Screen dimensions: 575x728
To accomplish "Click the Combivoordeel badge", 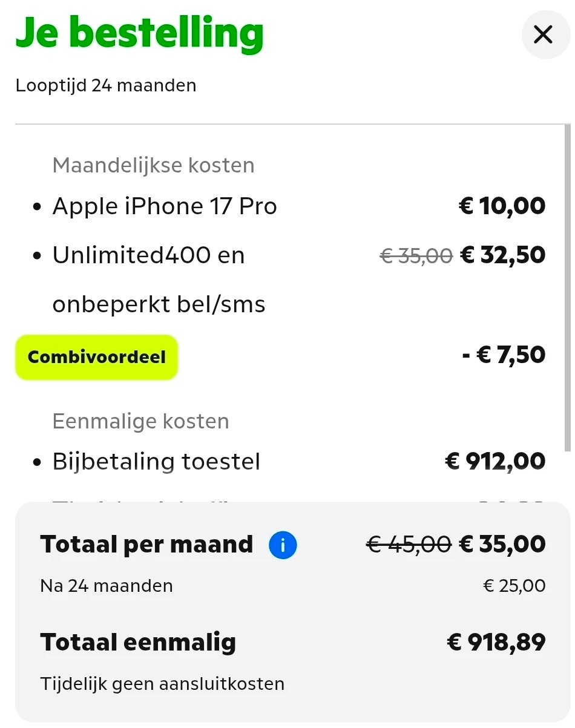I will pos(97,357).
